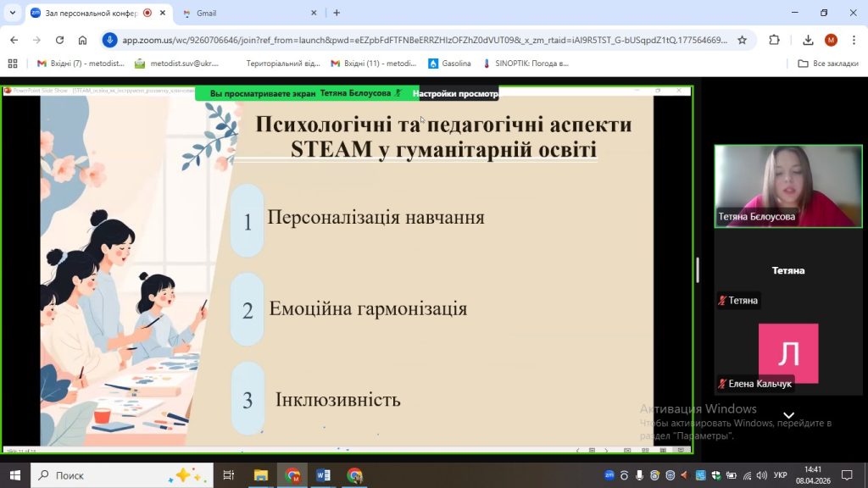Reload the Zoom meeting page
This screenshot has width=868, height=488.
59,40
